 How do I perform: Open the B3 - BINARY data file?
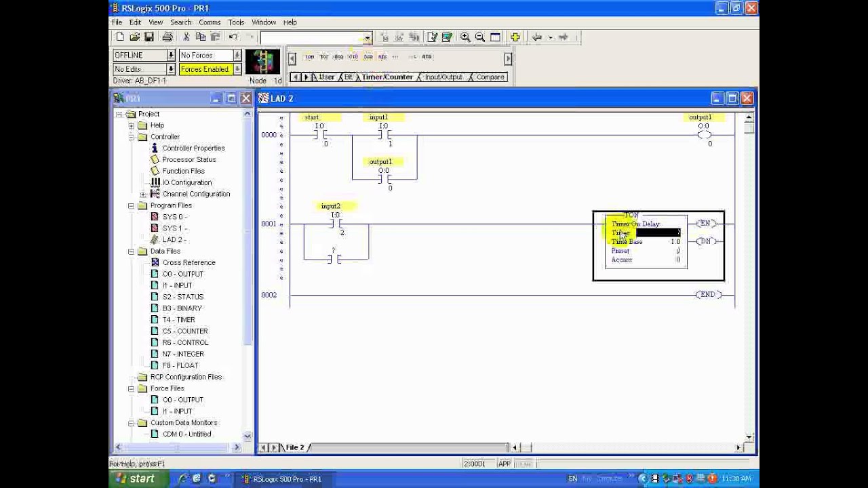pos(182,308)
